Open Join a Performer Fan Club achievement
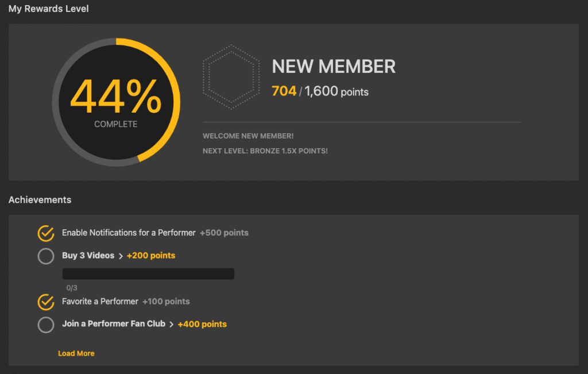 113,324
